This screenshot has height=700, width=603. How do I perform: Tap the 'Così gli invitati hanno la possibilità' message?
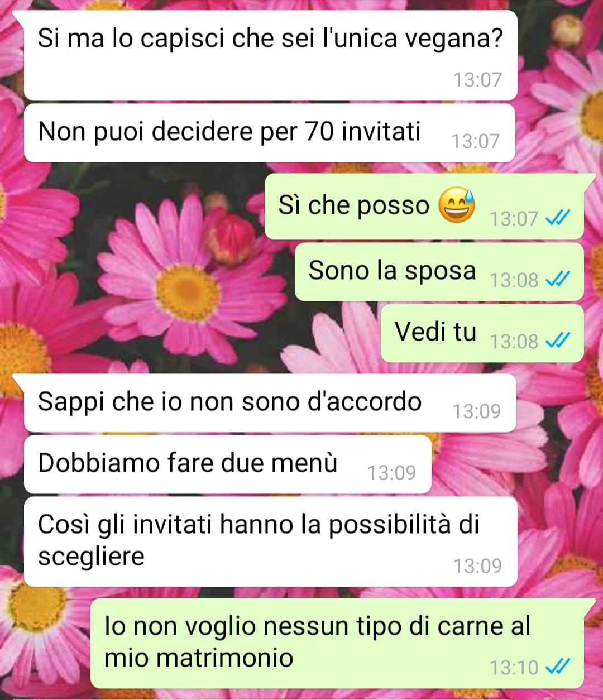click(x=270, y=541)
